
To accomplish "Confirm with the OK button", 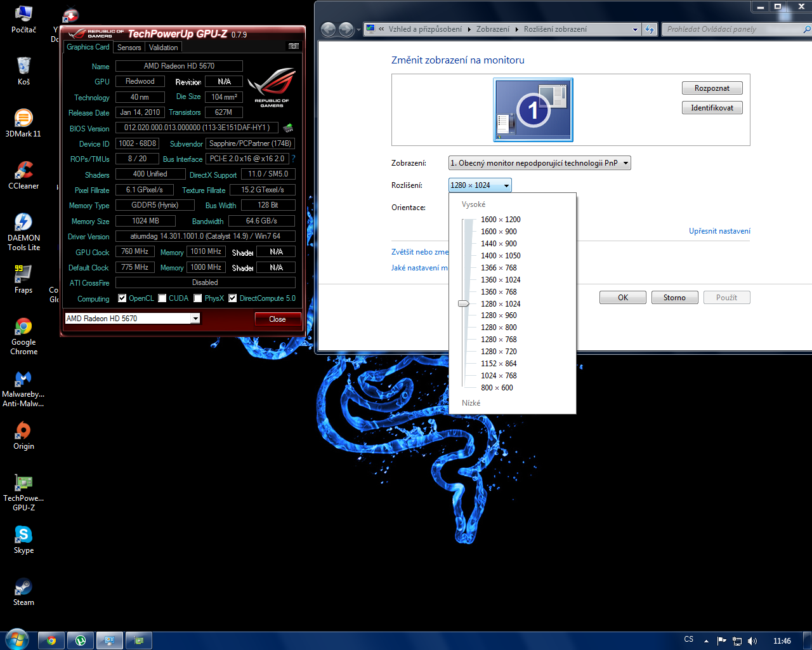I will (x=623, y=298).
